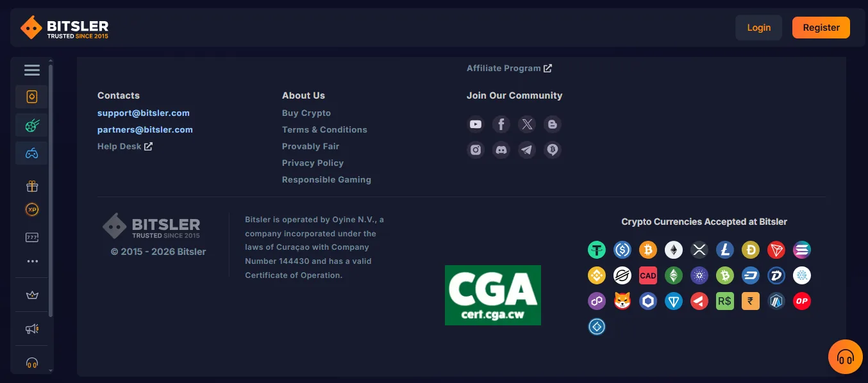
Task: Click the Register button
Action: (821, 28)
